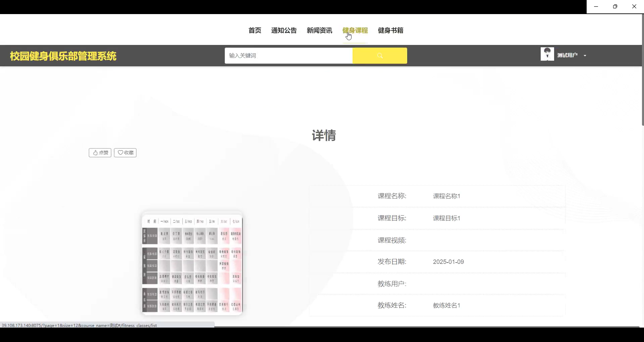Favorite the course with 收藏 button
The image size is (644, 342).
(x=125, y=153)
